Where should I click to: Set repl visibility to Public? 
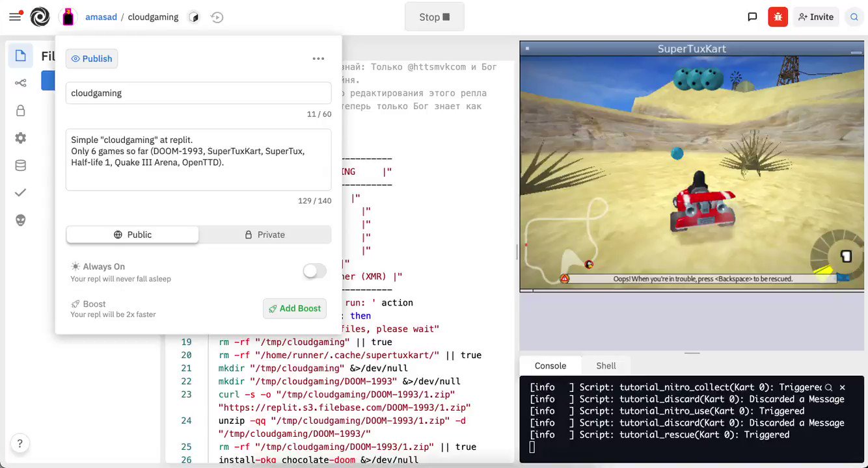(x=133, y=235)
